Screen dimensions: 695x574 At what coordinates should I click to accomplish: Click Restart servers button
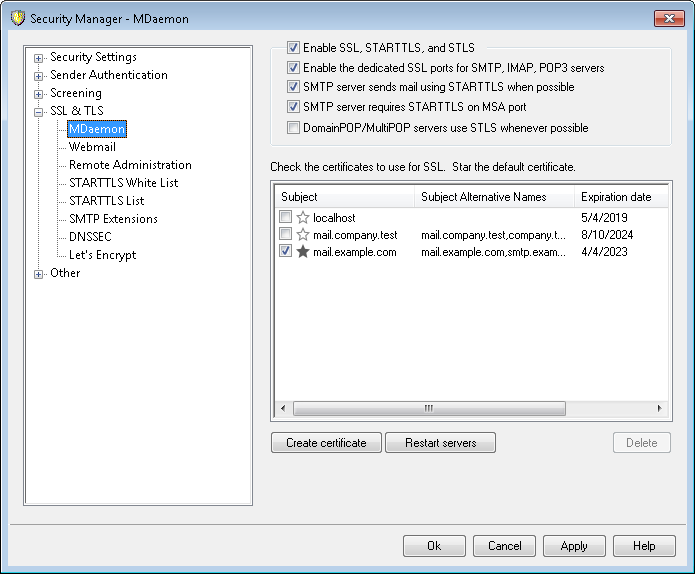441,442
